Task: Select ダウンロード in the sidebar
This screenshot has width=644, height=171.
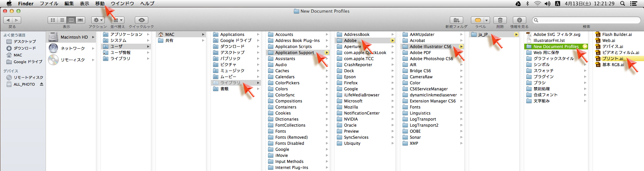Action: [23, 48]
